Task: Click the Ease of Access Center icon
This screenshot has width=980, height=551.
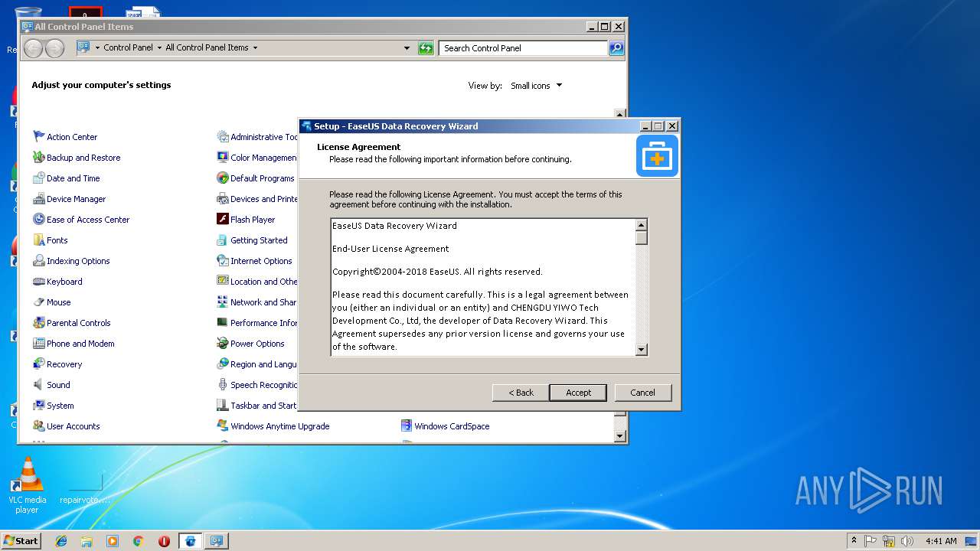Action: tap(39, 220)
